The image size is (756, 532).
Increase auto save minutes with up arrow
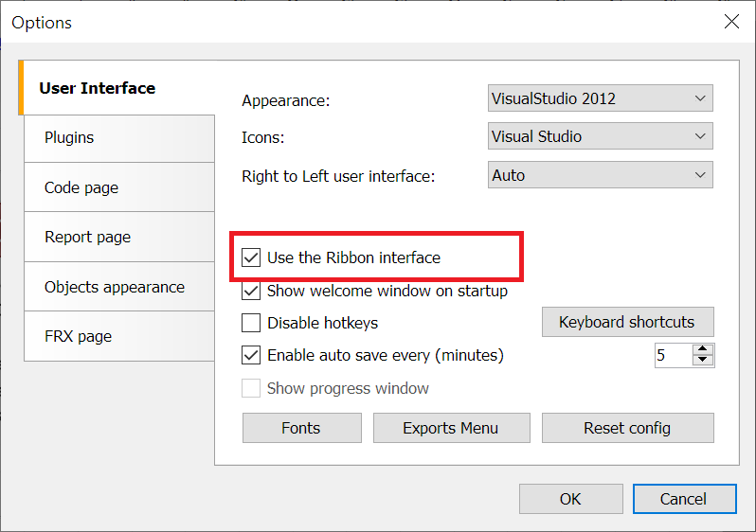click(703, 349)
